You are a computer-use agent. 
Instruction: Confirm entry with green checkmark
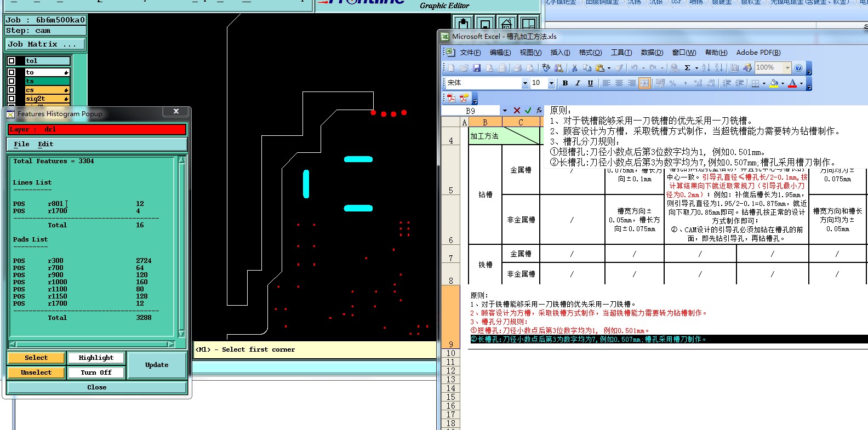coord(528,111)
